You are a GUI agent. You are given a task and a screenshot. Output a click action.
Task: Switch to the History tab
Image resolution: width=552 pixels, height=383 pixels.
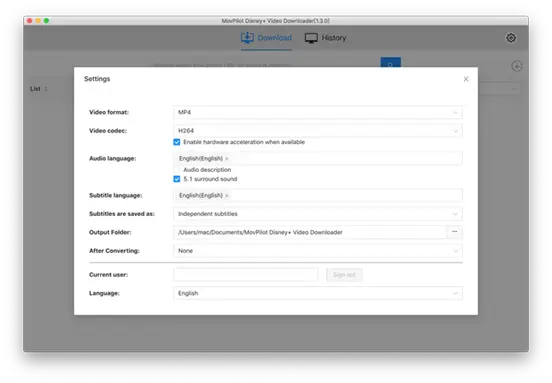click(325, 38)
